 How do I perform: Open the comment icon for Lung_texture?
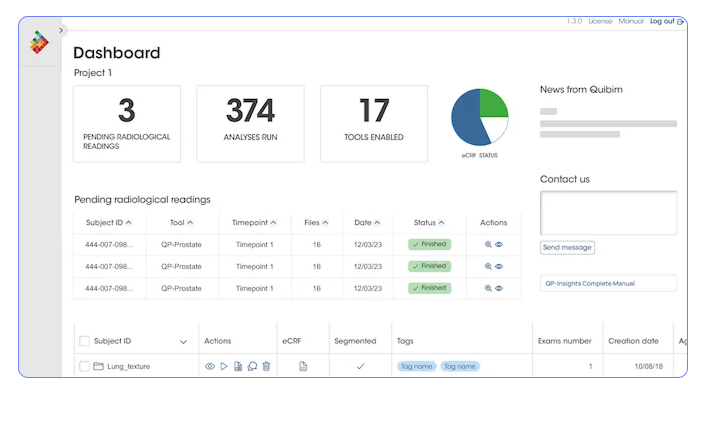point(252,367)
